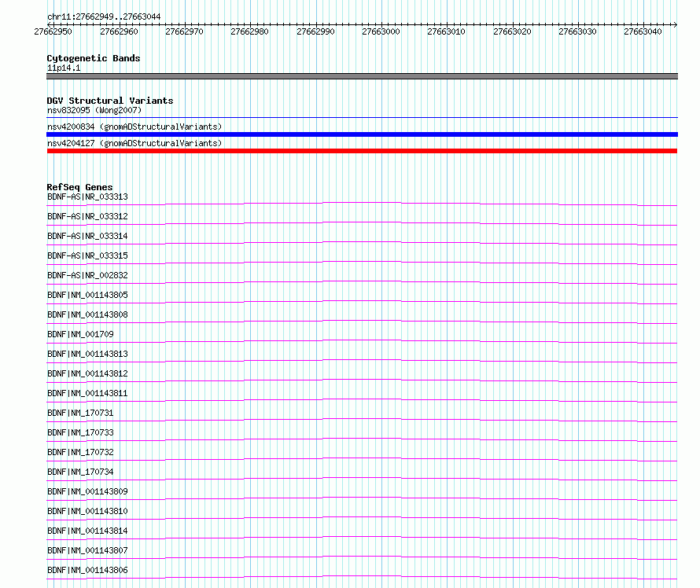Select transcript BDNF-AS|NR_033313
The height and width of the screenshot is (588, 700).
(x=87, y=197)
